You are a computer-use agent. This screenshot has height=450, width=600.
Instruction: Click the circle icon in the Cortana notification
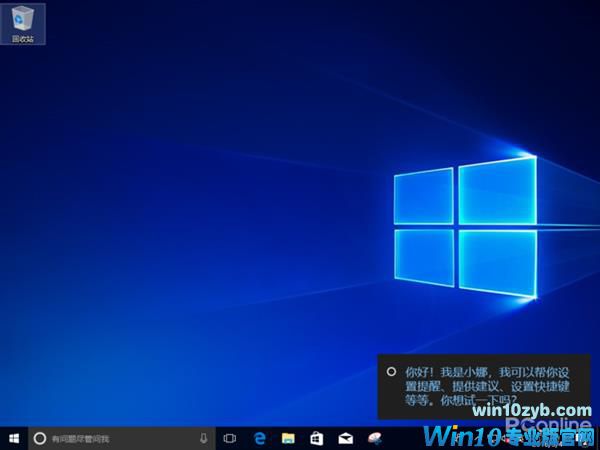pos(391,372)
